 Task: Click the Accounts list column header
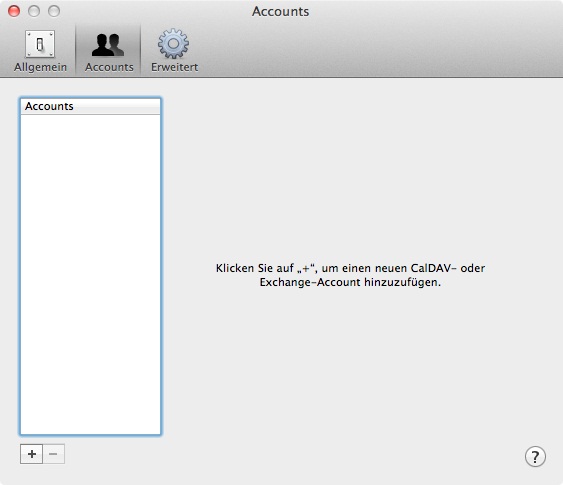[90, 107]
